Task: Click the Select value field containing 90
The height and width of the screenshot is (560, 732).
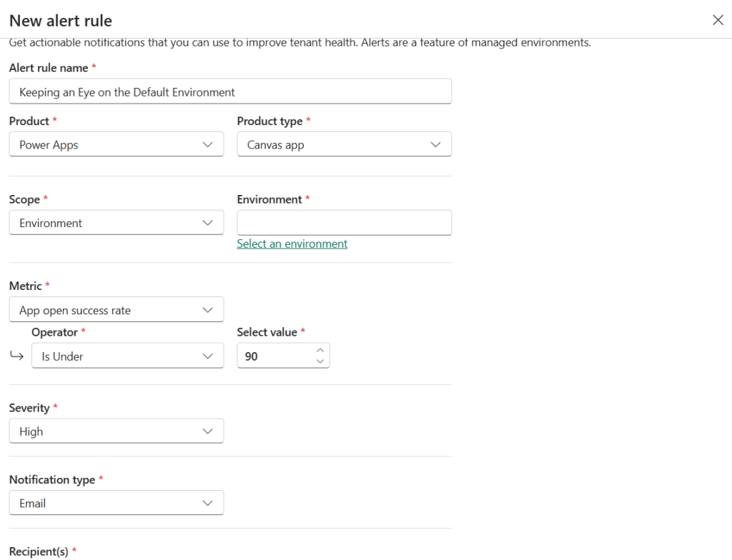Action: (275, 356)
